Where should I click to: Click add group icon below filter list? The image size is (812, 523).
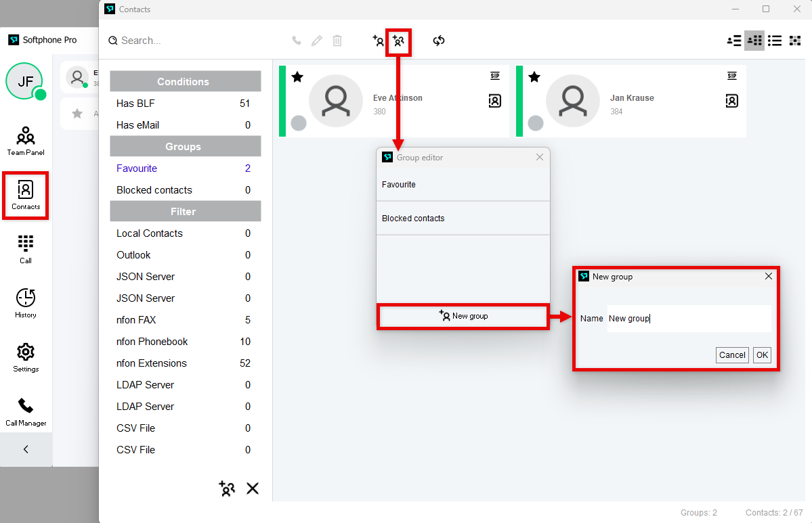[227, 488]
